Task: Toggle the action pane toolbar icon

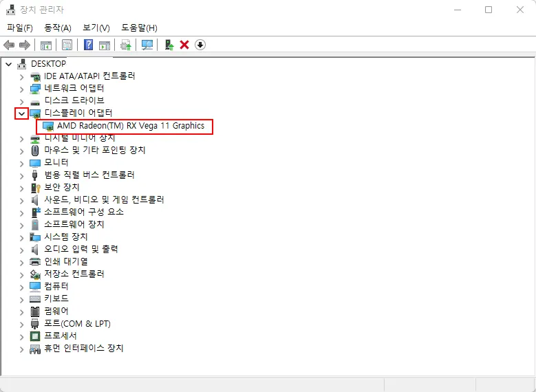Action: point(105,45)
